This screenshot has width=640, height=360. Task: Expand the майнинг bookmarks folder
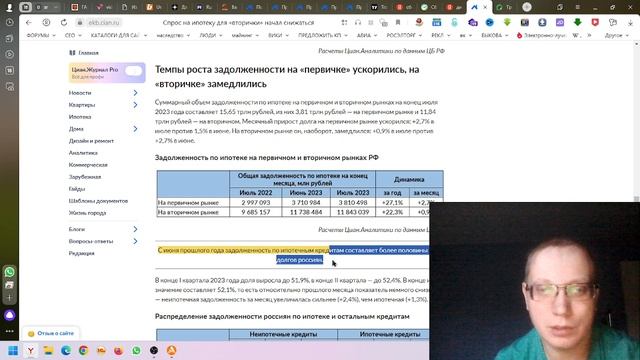tap(245, 36)
